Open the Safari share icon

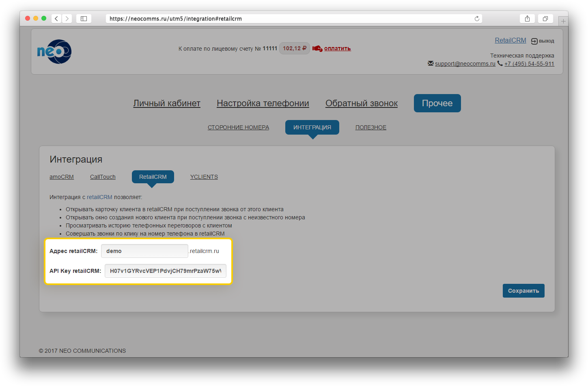(x=527, y=19)
